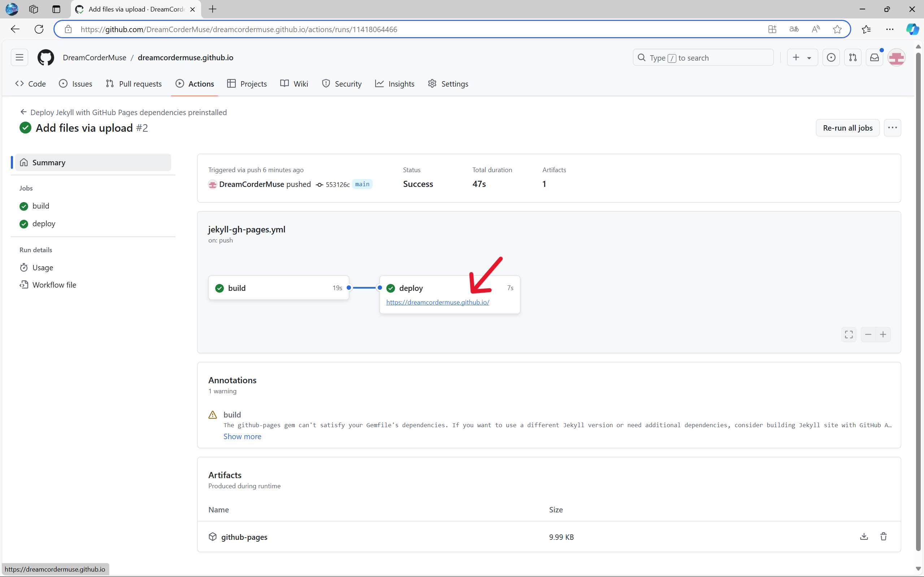Open the deployed dreamcordermuse.github.io link
Viewport: 924px width, 577px height.
point(438,302)
